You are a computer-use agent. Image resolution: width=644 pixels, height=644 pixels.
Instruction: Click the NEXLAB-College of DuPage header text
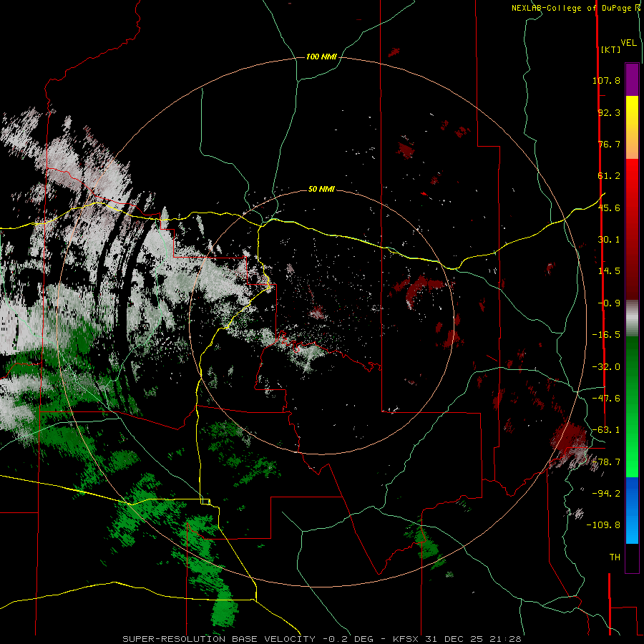point(571,8)
